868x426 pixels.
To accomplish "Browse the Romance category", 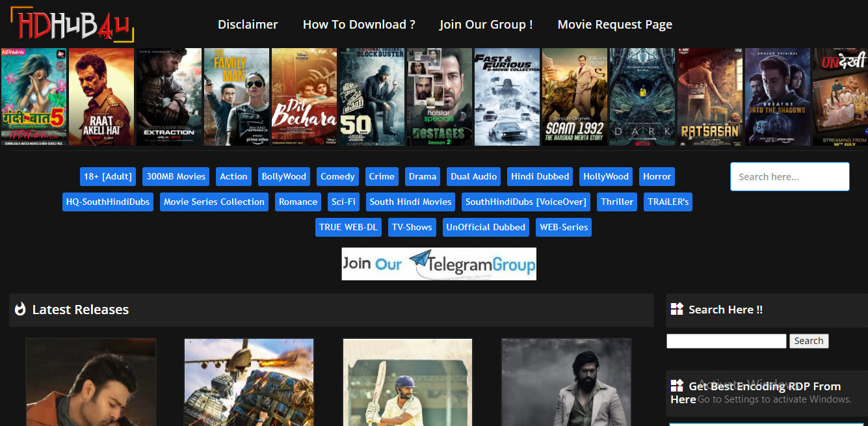I will 298,202.
